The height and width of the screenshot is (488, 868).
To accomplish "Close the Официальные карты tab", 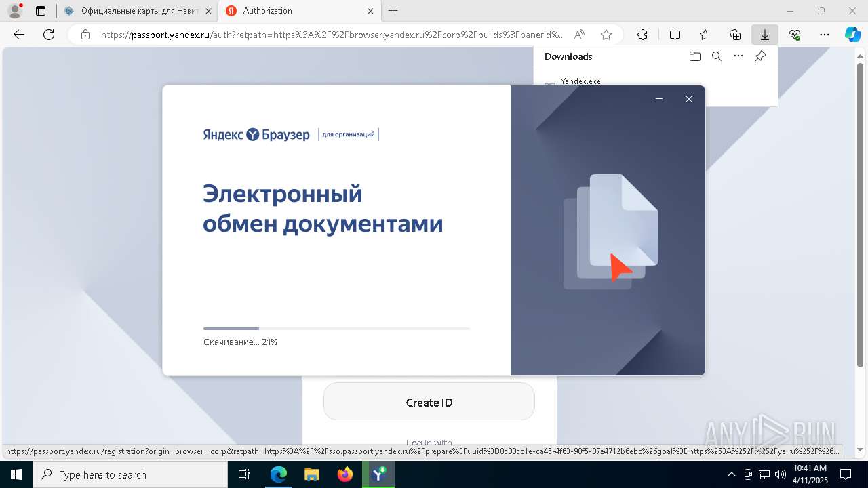I will point(208,11).
